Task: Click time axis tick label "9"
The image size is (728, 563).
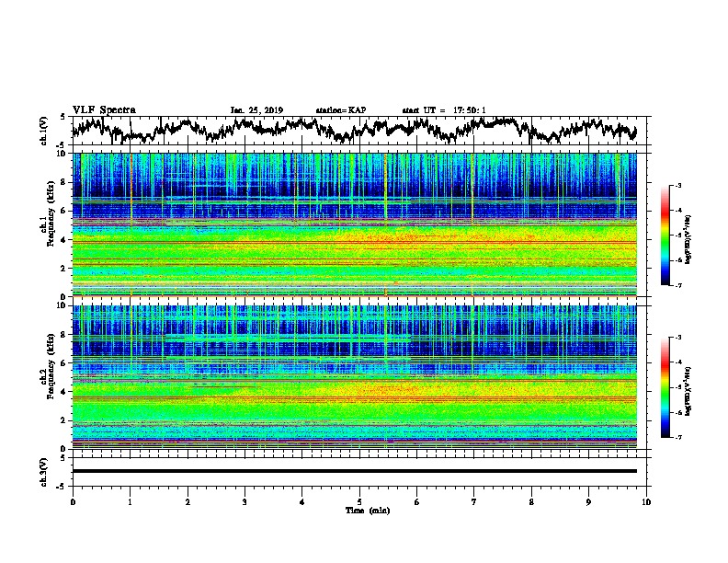Action: (x=588, y=502)
